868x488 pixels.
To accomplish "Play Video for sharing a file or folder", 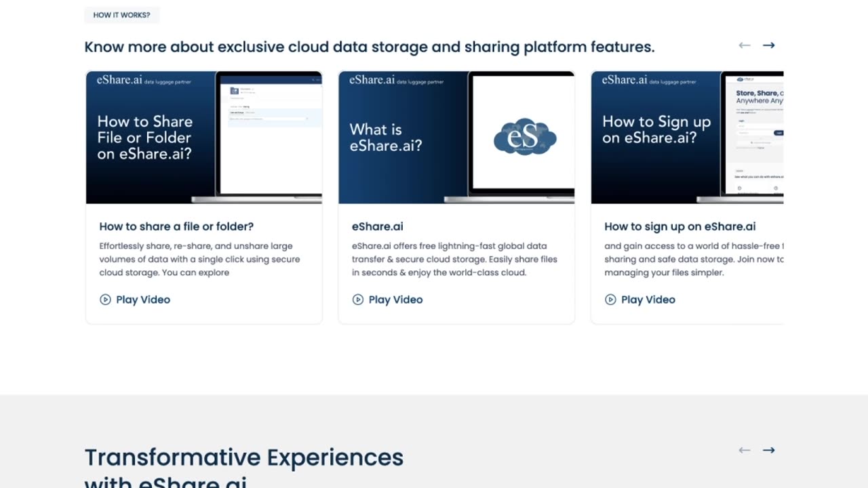I will pos(135,300).
